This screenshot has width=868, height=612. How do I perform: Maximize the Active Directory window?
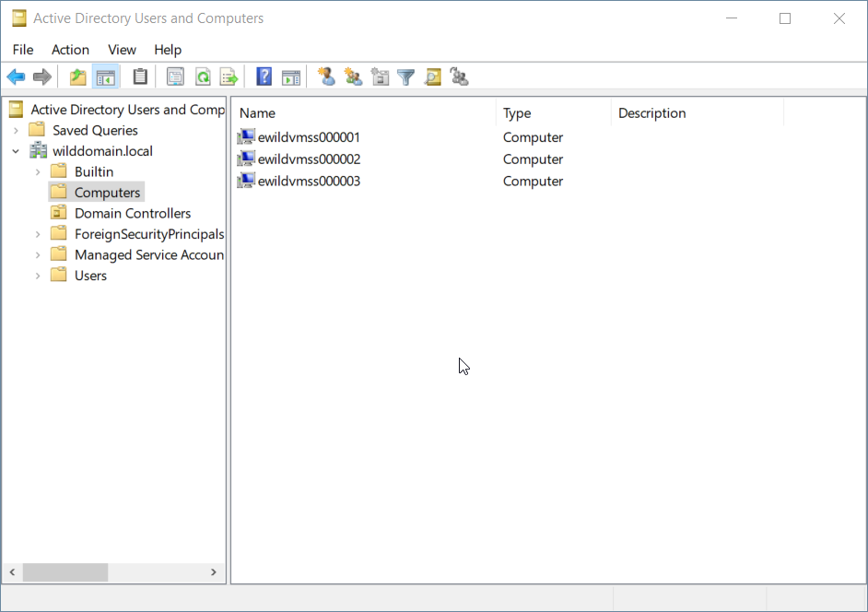(785, 18)
